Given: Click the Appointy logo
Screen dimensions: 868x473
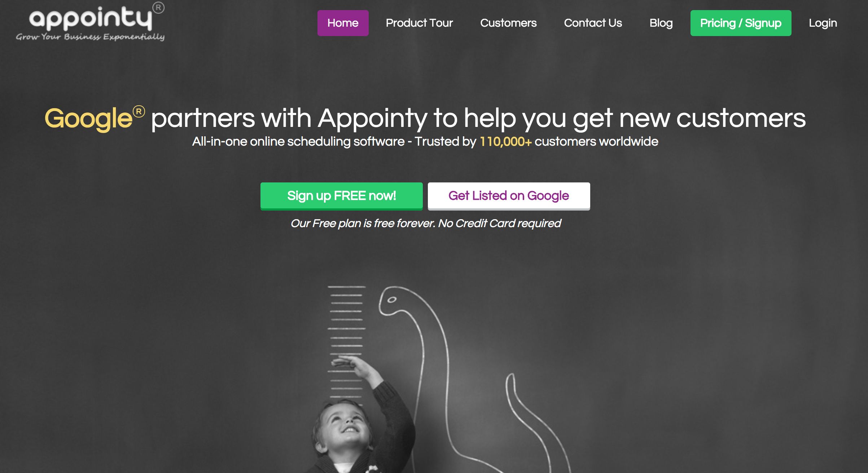Looking at the screenshot, I should [x=90, y=22].
